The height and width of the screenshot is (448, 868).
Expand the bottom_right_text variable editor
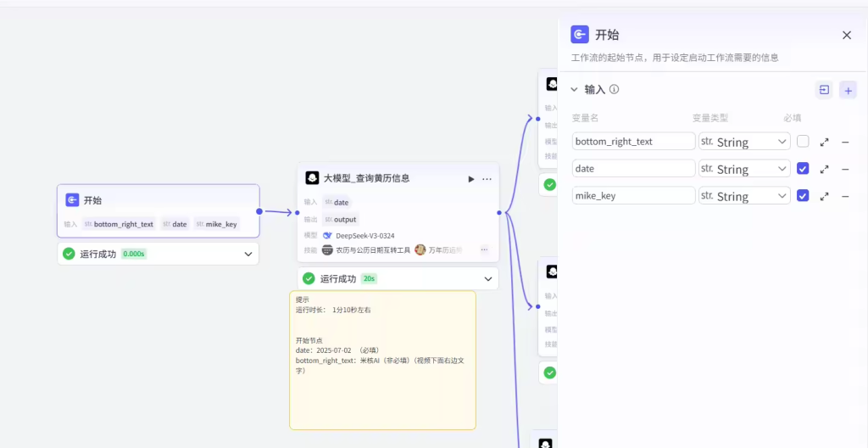tap(824, 142)
